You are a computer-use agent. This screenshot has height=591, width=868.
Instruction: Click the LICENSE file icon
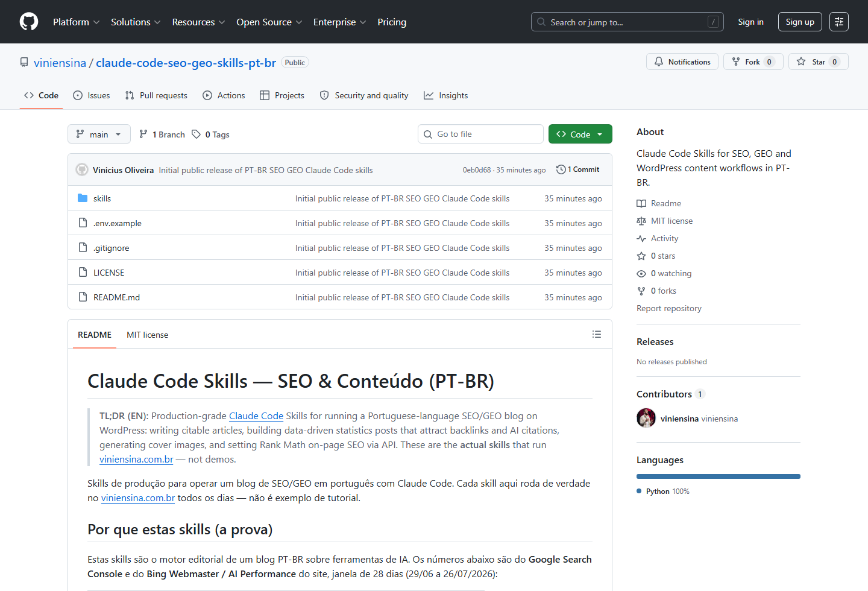83,273
